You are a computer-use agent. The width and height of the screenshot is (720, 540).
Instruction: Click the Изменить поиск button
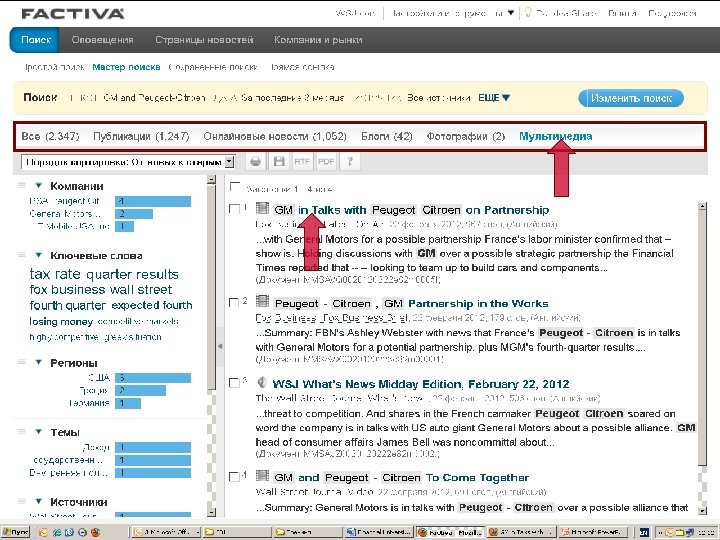[x=631, y=98]
